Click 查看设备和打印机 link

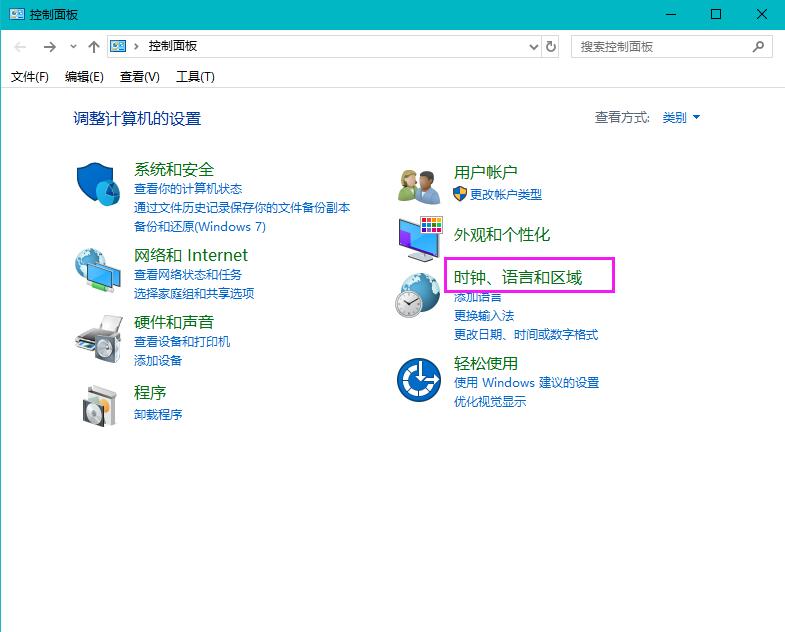[182, 342]
